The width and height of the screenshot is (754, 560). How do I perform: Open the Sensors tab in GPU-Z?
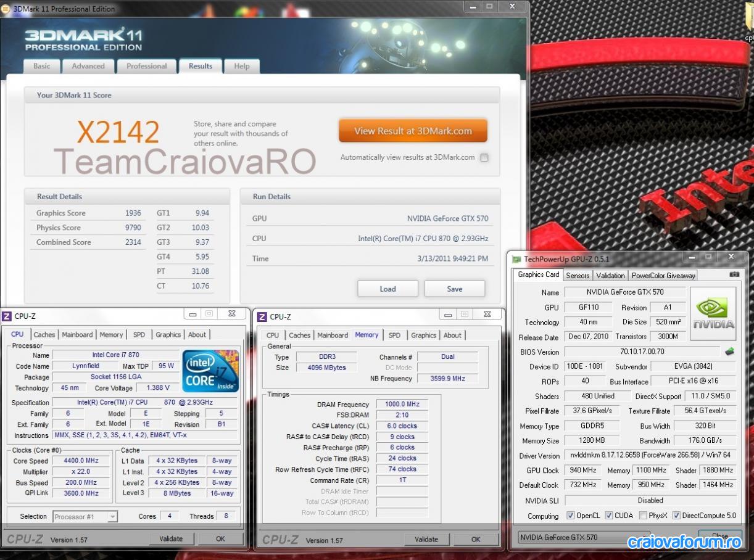(578, 276)
